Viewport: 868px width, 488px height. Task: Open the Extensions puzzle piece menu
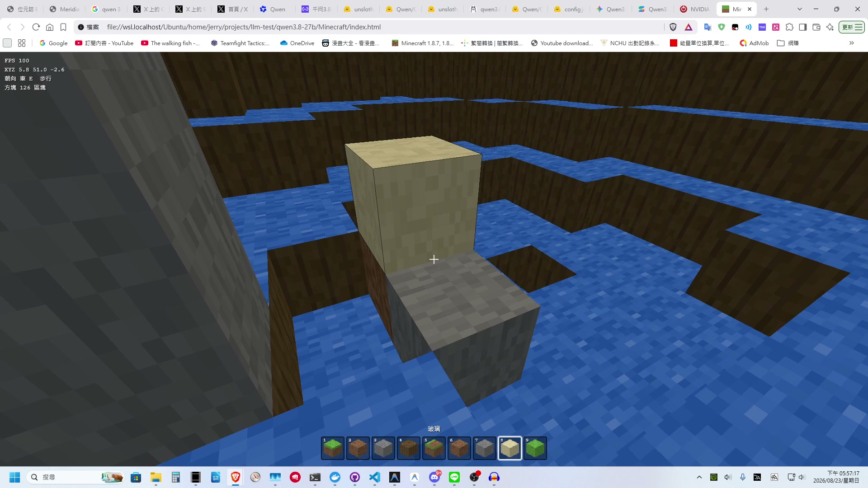[x=789, y=27]
